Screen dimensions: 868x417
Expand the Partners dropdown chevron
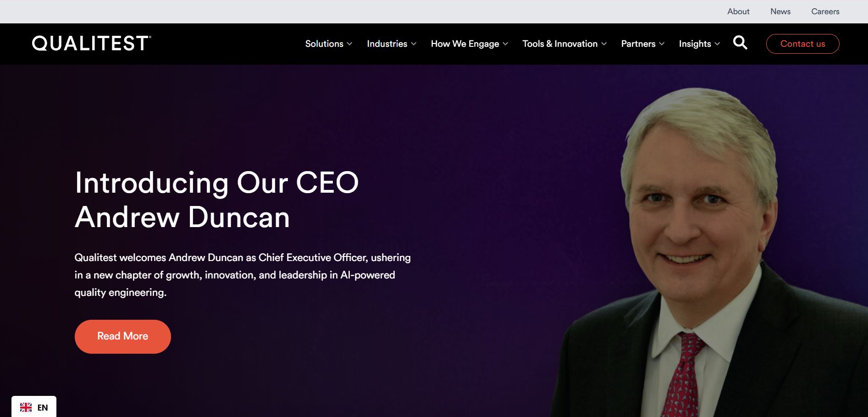pos(662,44)
